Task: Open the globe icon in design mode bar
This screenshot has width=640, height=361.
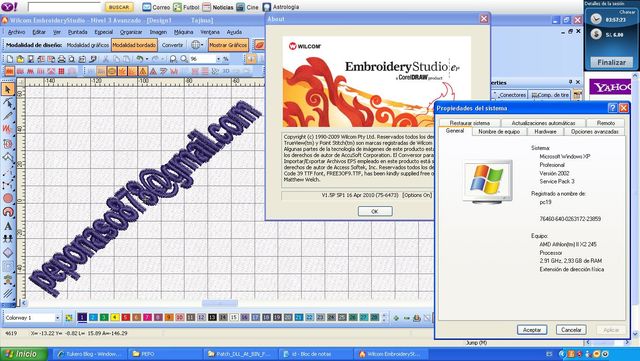Action: click(x=196, y=45)
